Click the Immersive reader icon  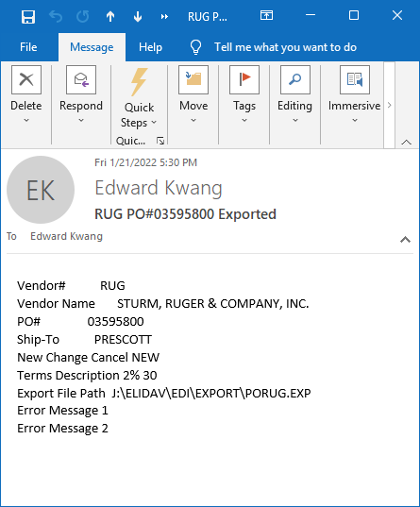(355, 79)
